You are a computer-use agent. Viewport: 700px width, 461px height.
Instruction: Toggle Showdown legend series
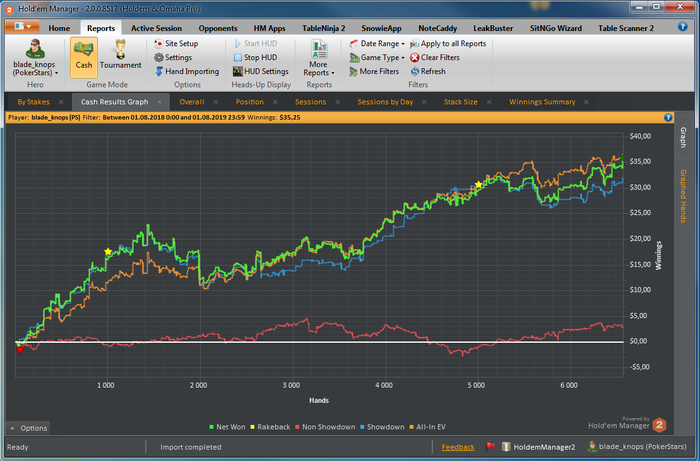coord(382,427)
